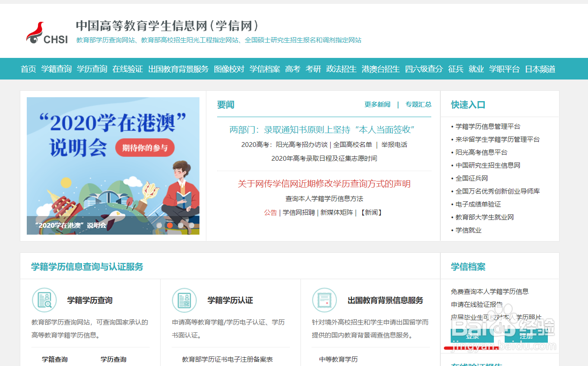Screen dimensions: 588x366
Task: Switch to the 高考 navigation tab
Action: pyautogui.click(x=292, y=69)
